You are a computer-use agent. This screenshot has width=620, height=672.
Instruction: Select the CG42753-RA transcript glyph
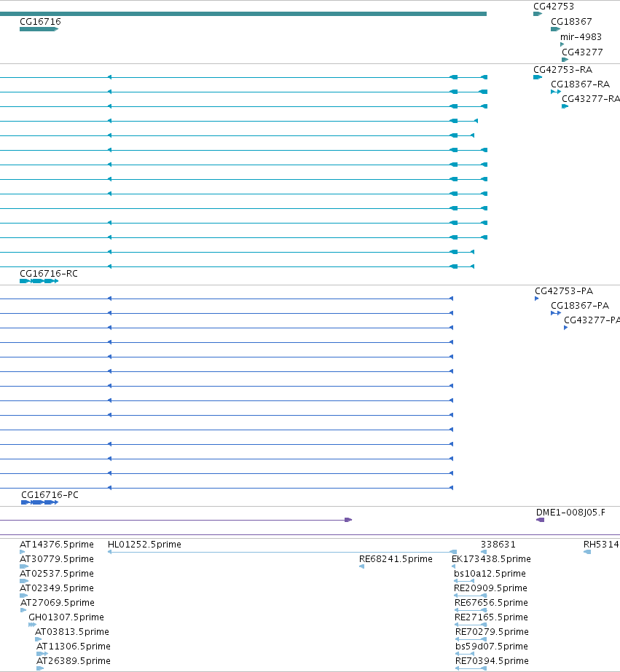click(x=538, y=77)
